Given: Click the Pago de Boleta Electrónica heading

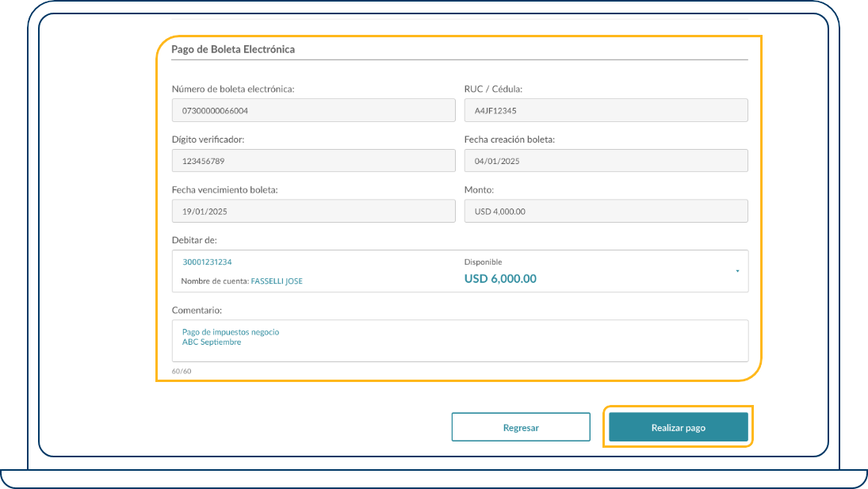Looking at the screenshot, I should tap(233, 49).
